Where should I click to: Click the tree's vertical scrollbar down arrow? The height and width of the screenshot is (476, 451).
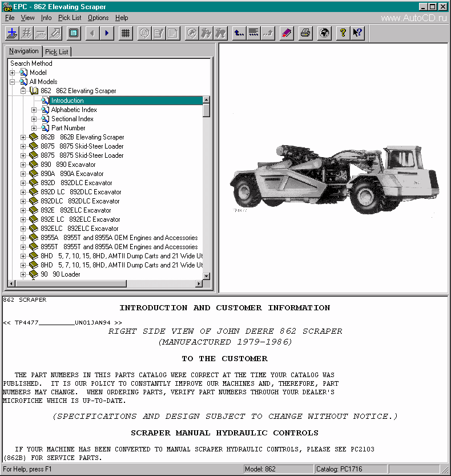[206, 276]
